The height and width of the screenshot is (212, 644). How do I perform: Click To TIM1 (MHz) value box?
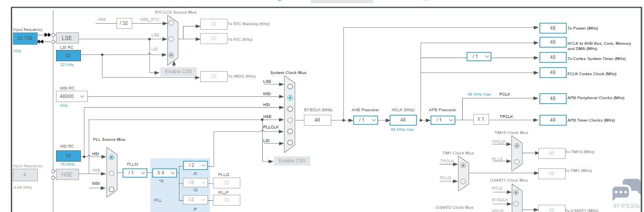pyautogui.click(x=551, y=174)
